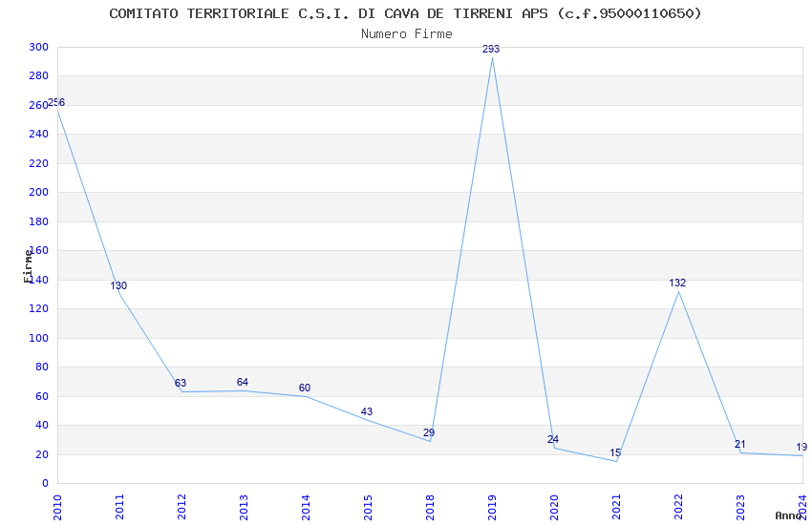Click the Anno x-axis title
Screen dimensions: 812x525
pyautogui.click(x=788, y=515)
